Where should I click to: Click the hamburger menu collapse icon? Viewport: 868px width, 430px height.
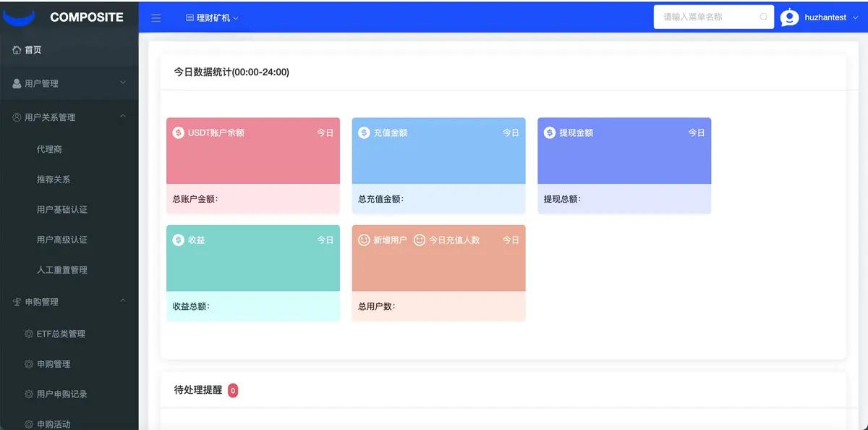tap(156, 18)
